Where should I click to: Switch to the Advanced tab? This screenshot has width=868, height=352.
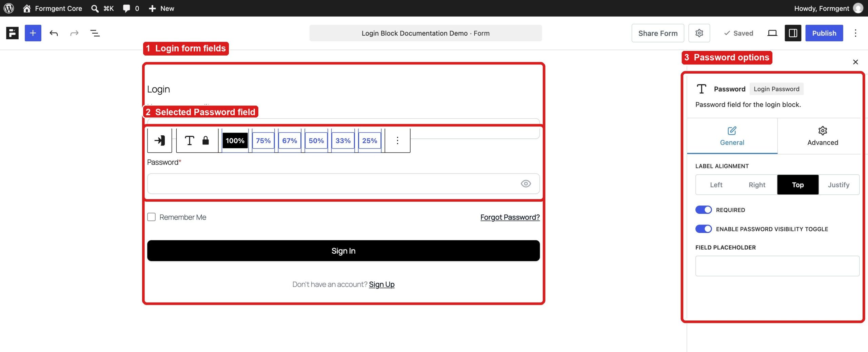tap(823, 136)
